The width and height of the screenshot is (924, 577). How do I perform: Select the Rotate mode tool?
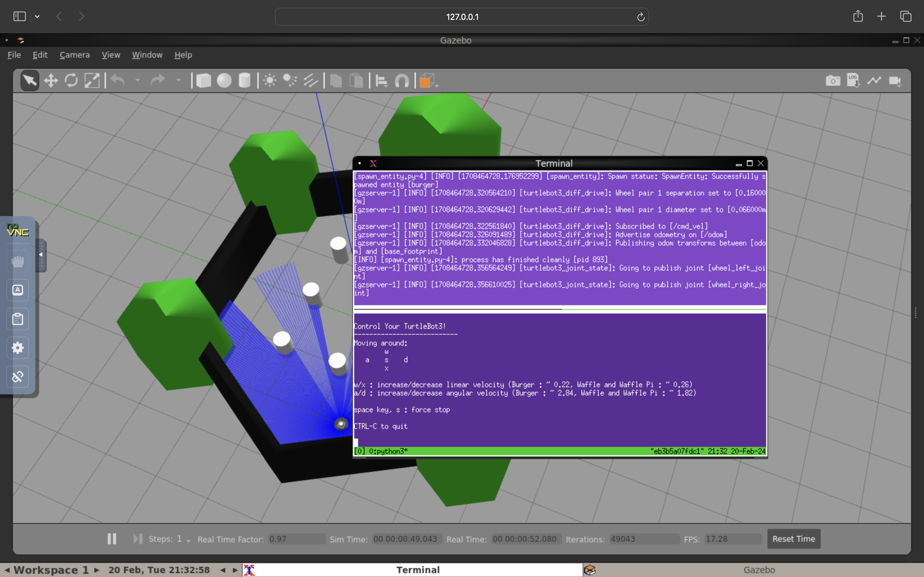(72, 80)
